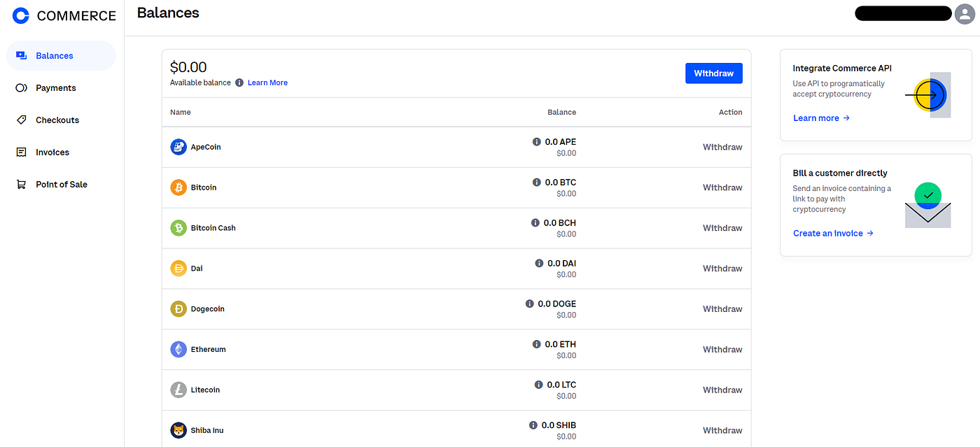This screenshot has height=447, width=980.
Task: Click the blue Withdraw button
Action: pyautogui.click(x=713, y=73)
